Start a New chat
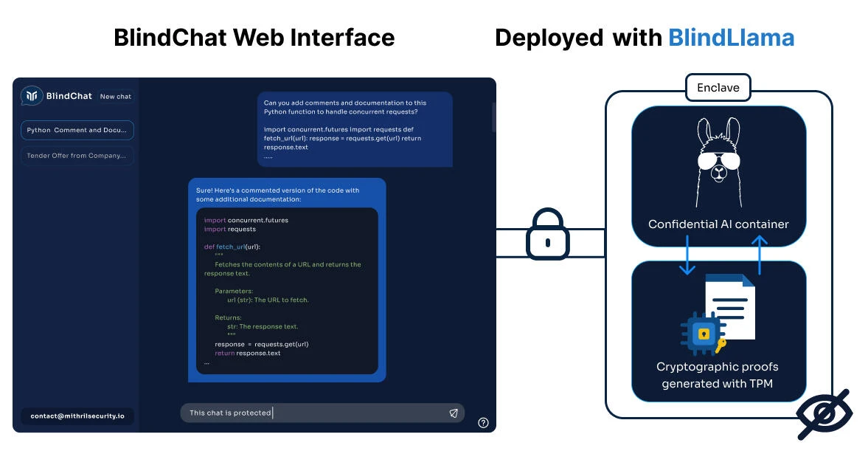Image resolution: width=868 pixels, height=451 pixels. click(x=116, y=97)
